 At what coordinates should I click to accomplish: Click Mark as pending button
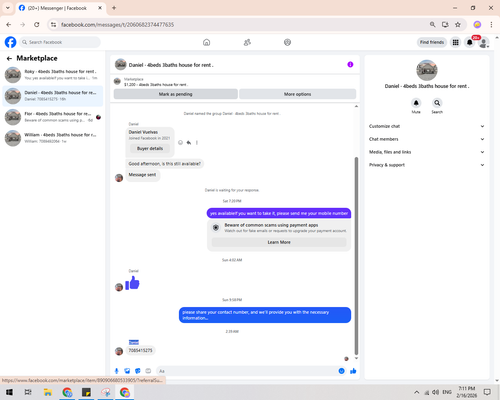pyautogui.click(x=176, y=94)
